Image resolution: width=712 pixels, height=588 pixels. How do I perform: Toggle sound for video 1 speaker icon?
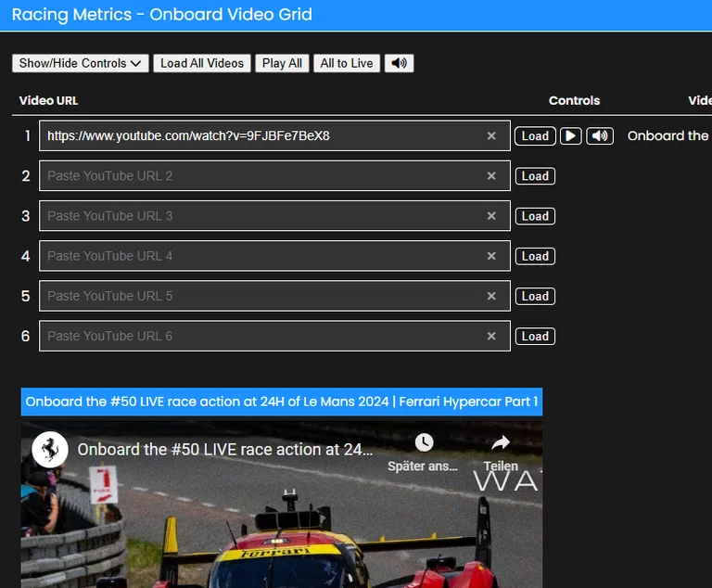600,135
